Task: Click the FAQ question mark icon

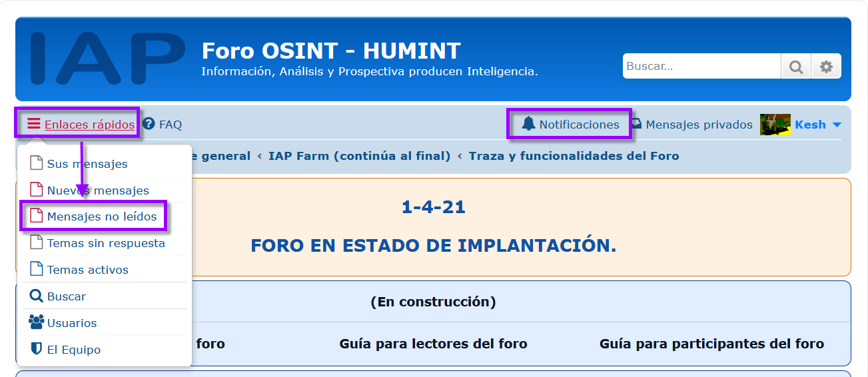Action: pyautogui.click(x=149, y=124)
